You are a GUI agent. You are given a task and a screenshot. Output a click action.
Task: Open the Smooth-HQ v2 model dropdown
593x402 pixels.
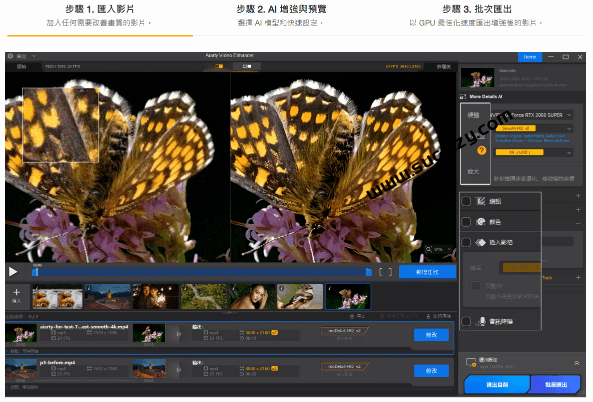pos(534,129)
